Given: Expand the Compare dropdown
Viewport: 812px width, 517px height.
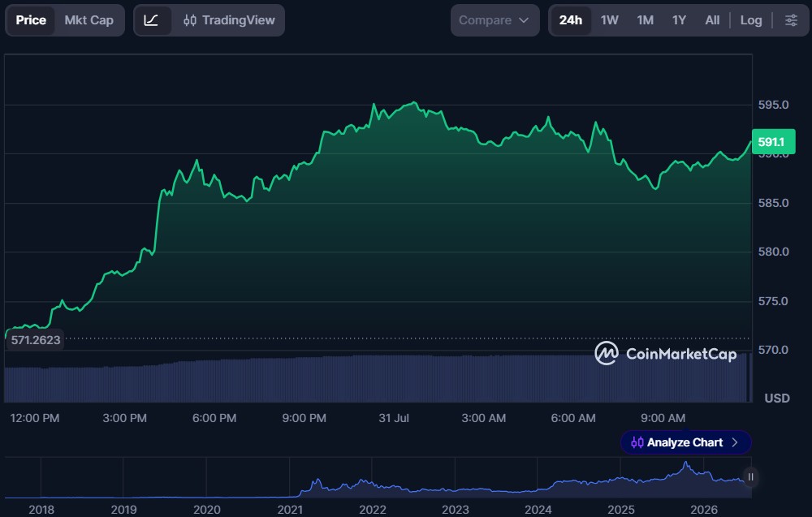Looking at the screenshot, I should [495, 20].
